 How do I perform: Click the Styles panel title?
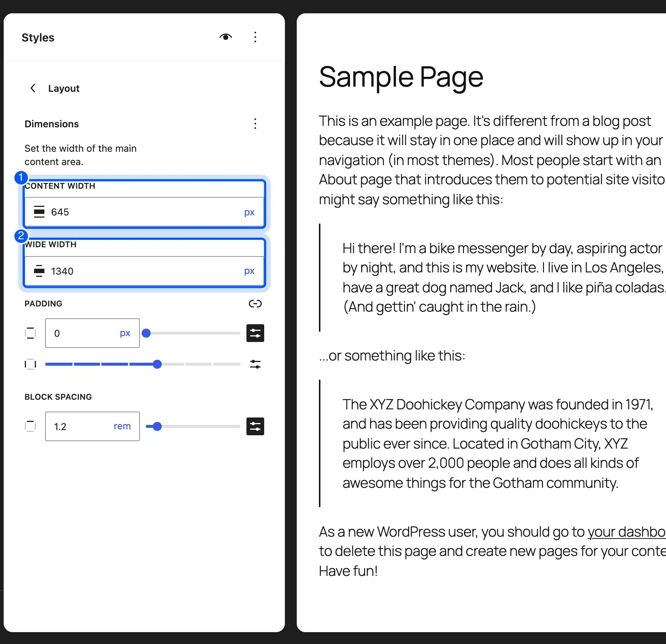coord(38,37)
